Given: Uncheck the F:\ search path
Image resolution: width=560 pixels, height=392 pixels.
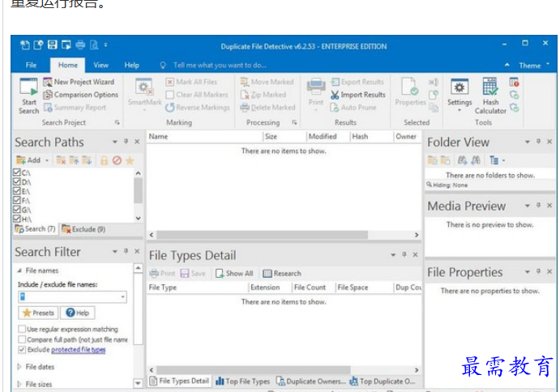Looking at the screenshot, I should click(16, 200).
